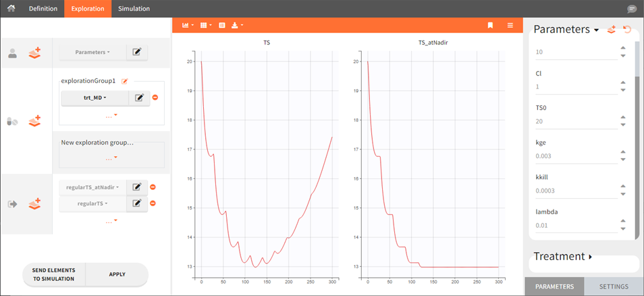This screenshot has height=296, width=644.
Task: Open the SETTINGS tab
Action: coord(614,287)
